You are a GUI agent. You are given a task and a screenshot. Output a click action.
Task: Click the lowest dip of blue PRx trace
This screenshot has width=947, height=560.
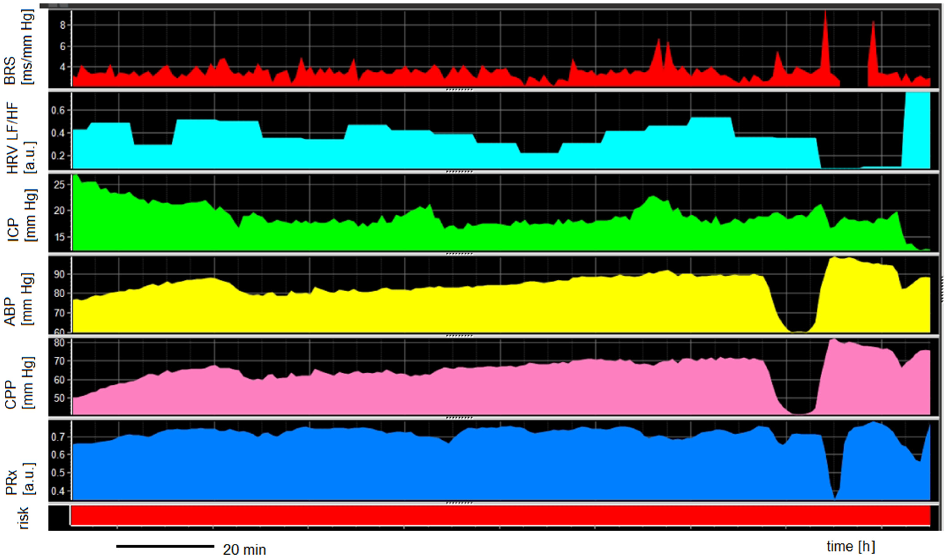835,497
